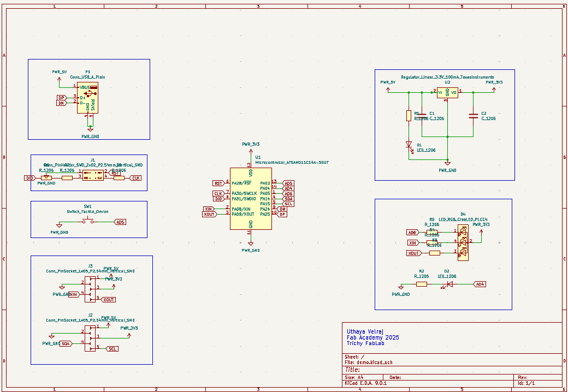Click the DM label at pin PA24
Viewport: 568px width, 392px height.
(282, 209)
